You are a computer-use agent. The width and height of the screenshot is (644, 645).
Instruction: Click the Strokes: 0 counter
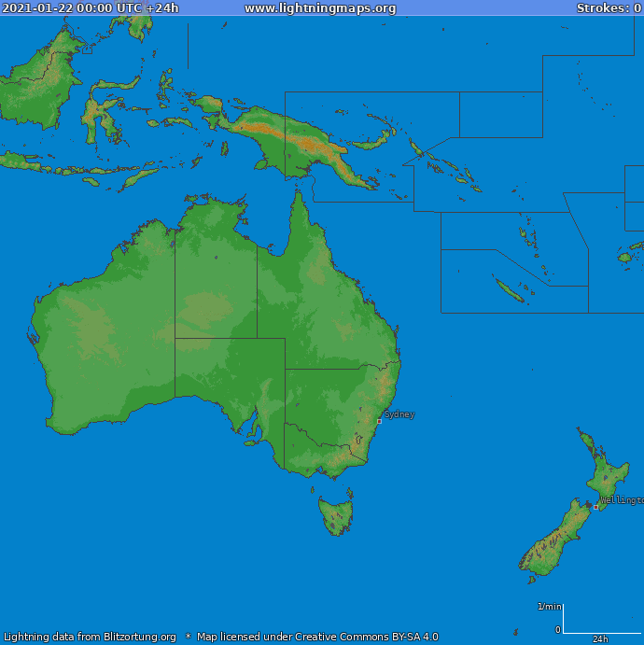click(608, 8)
